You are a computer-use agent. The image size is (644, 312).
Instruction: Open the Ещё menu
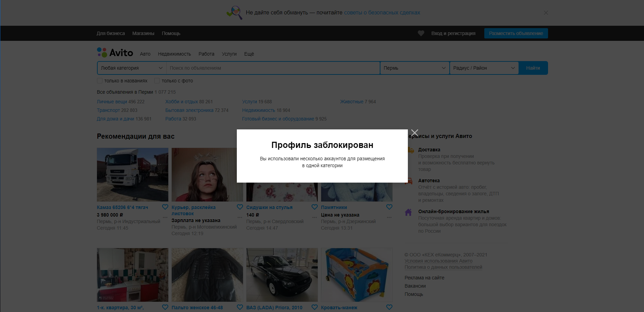249,54
